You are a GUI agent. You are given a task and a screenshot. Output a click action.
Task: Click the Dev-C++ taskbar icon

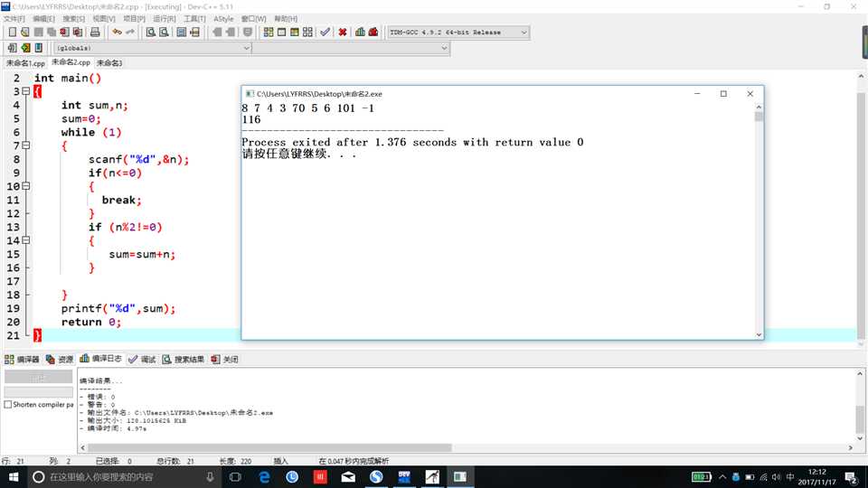pyautogui.click(x=404, y=477)
